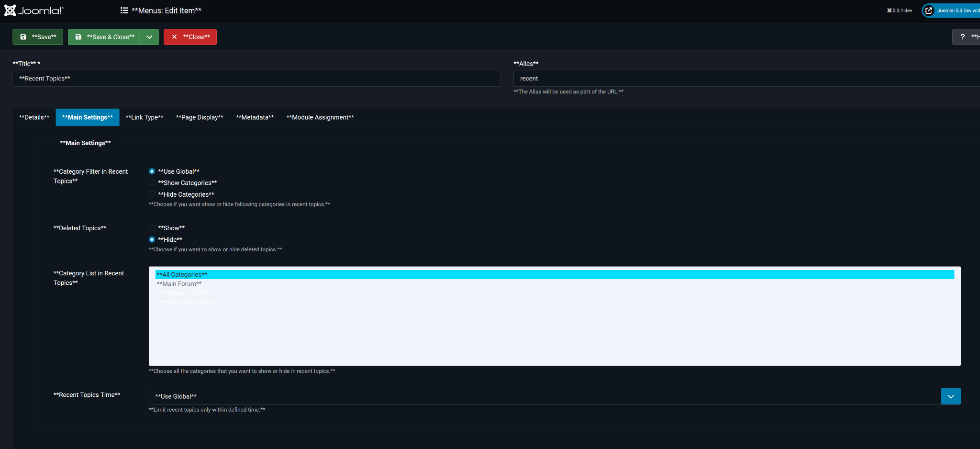980x449 pixels.
Task: Select the Hide Categories radio option
Action: tap(152, 194)
